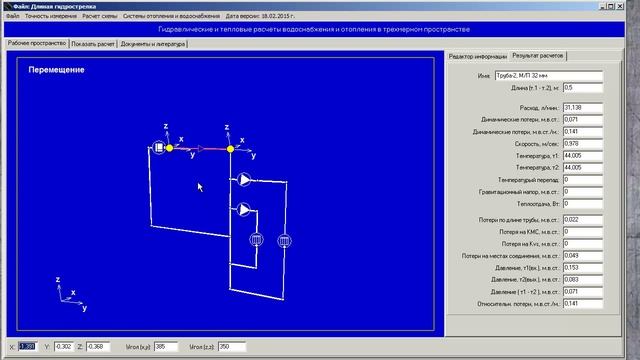
Task: Click the left yellow node point
Action: click(170, 148)
